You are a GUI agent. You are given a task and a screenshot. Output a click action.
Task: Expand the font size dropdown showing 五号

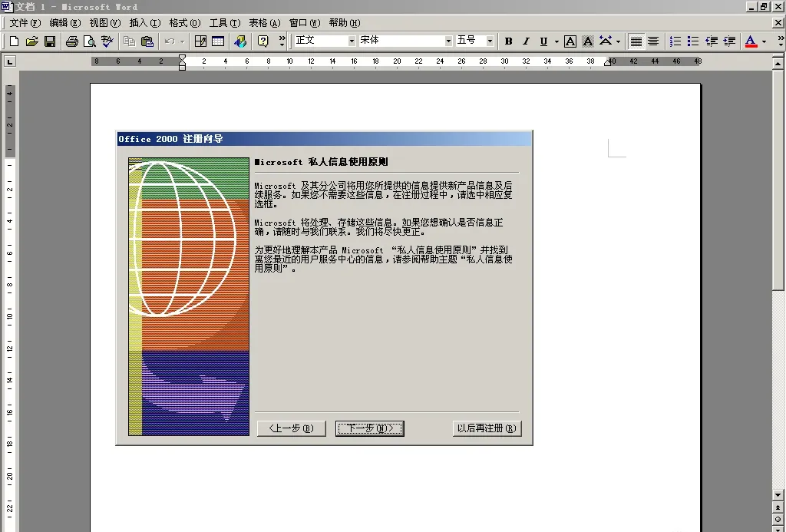(x=490, y=41)
